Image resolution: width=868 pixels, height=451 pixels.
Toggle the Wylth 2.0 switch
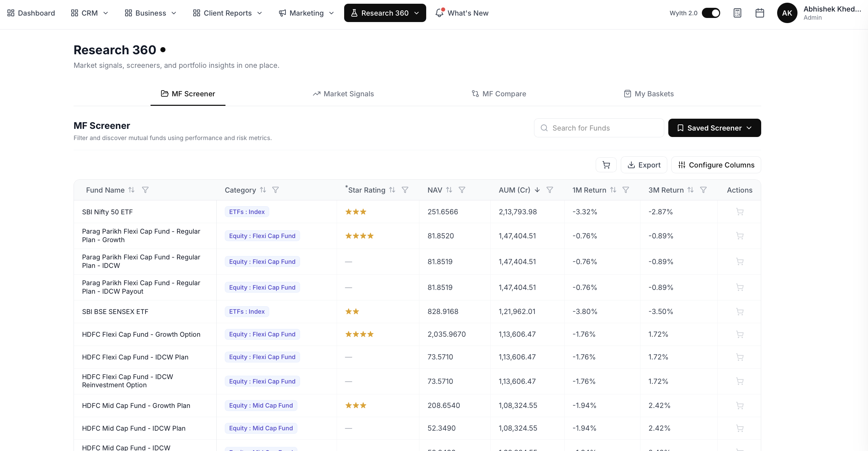pyautogui.click(x=711, y=13)
